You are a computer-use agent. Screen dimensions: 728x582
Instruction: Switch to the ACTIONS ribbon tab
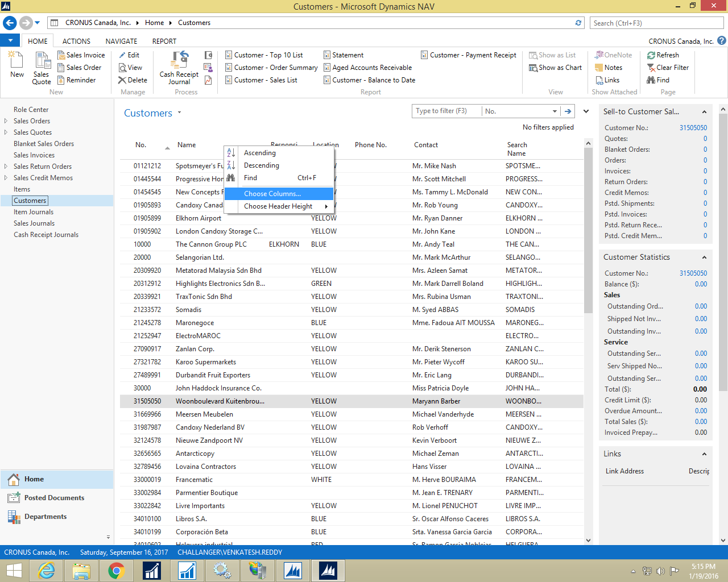tap(76, 40)
